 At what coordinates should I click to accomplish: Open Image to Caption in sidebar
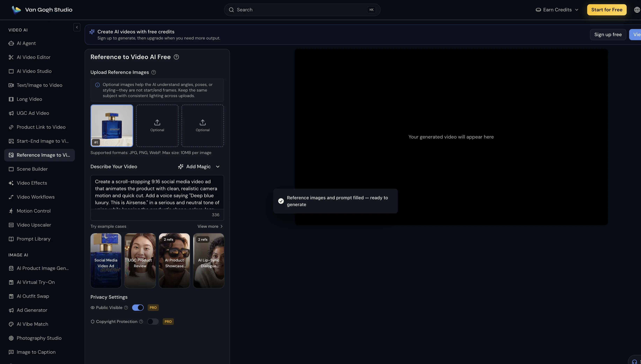click(39, 352)
